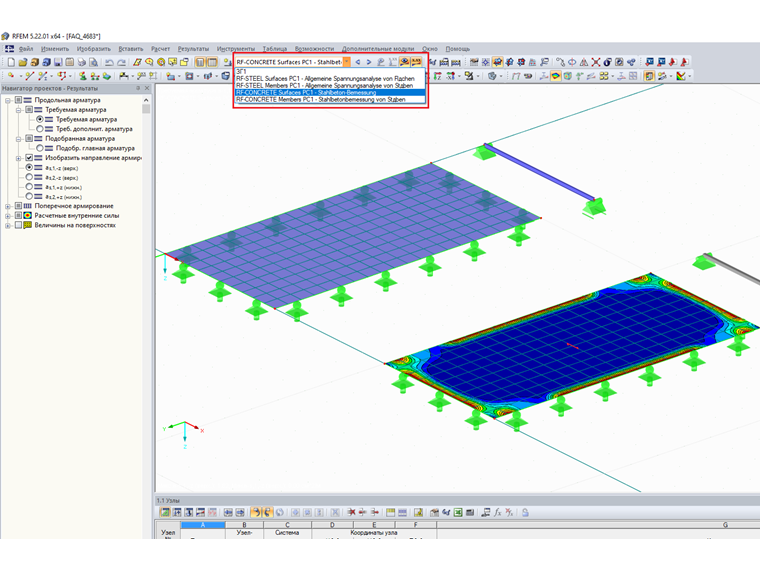
Task: Open the Дополнительные модули menu
Action: click(378, 49)
